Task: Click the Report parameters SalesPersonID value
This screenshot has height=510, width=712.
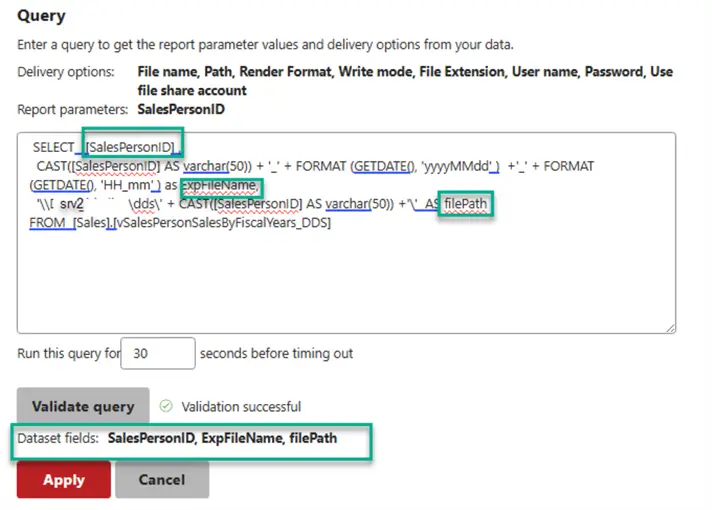Action: point(180,108)
